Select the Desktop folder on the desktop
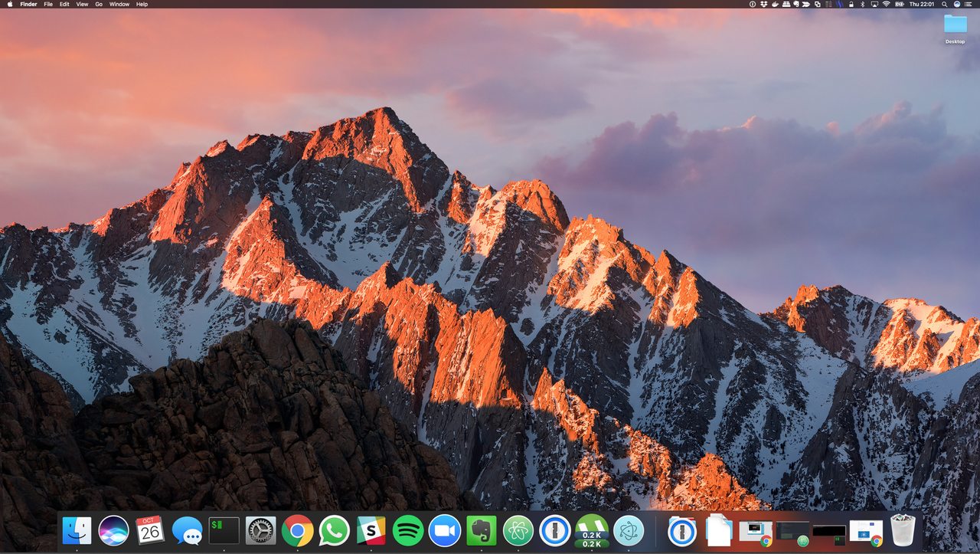This screenshot has width=980, height=554. (955, 28)
